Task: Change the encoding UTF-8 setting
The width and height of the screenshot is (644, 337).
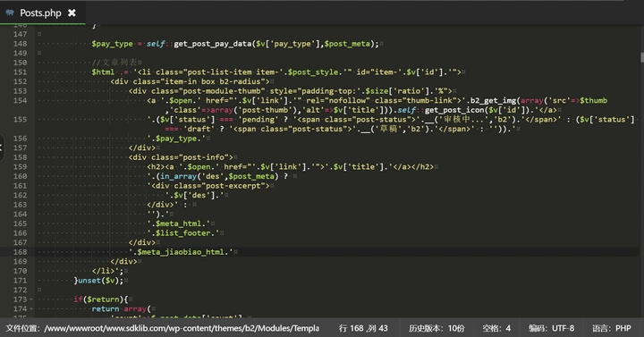Action: (551, 328)
